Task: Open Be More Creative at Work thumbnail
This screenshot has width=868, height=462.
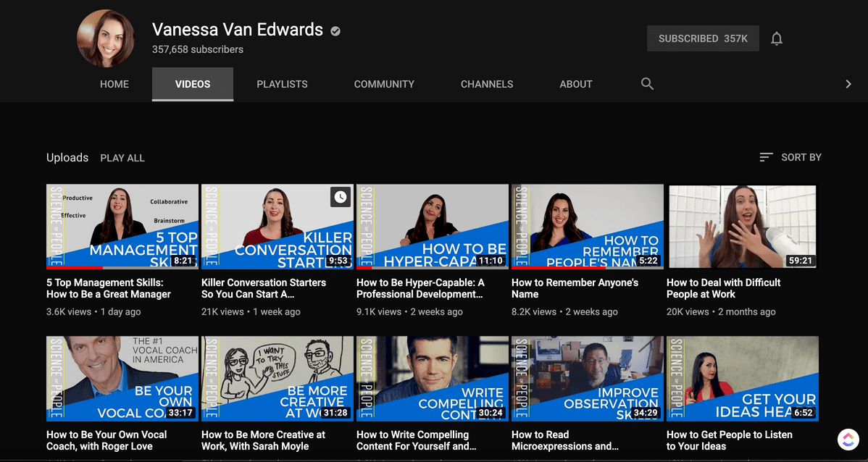Action: [x=277, y=379]
